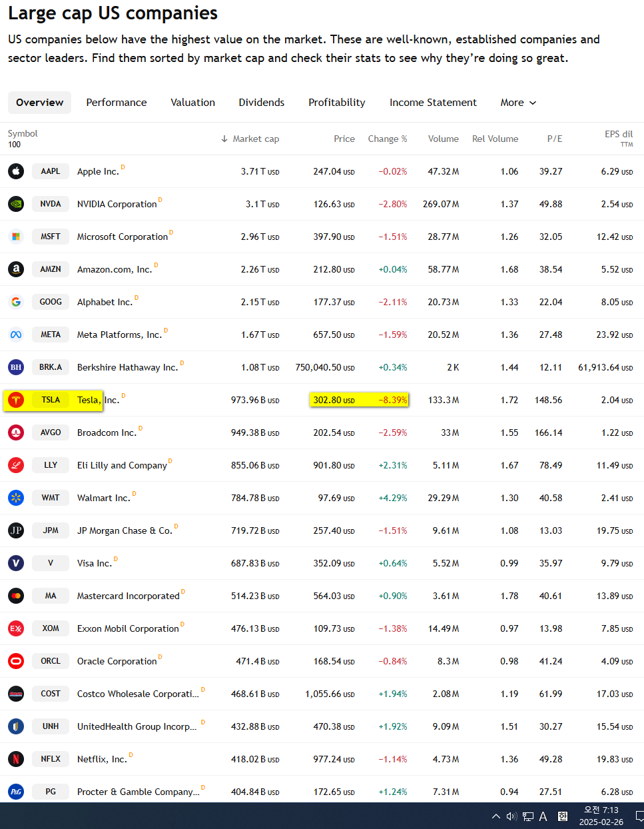Click the JP Morgan Chase logo icon
644x829 pixels.
tap(16, 530)
